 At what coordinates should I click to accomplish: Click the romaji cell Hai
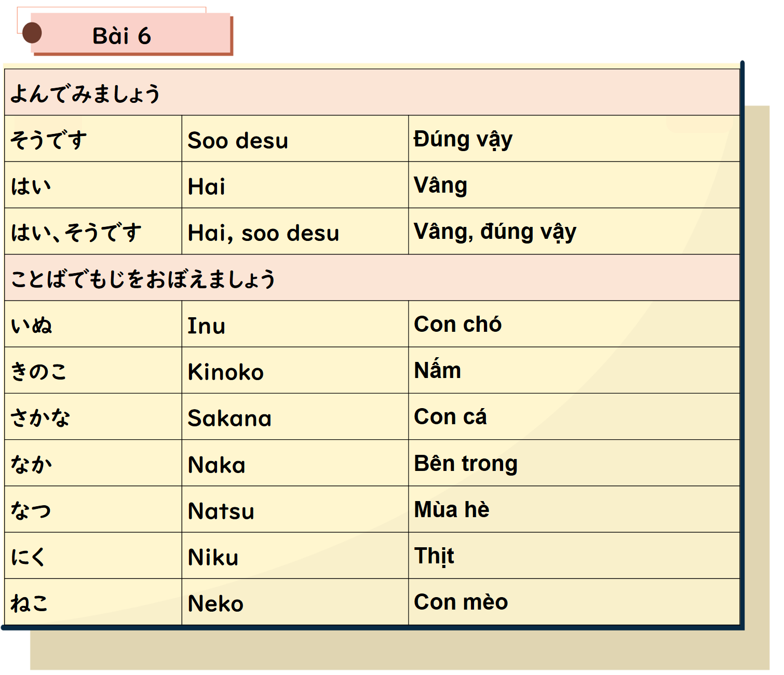207,187
